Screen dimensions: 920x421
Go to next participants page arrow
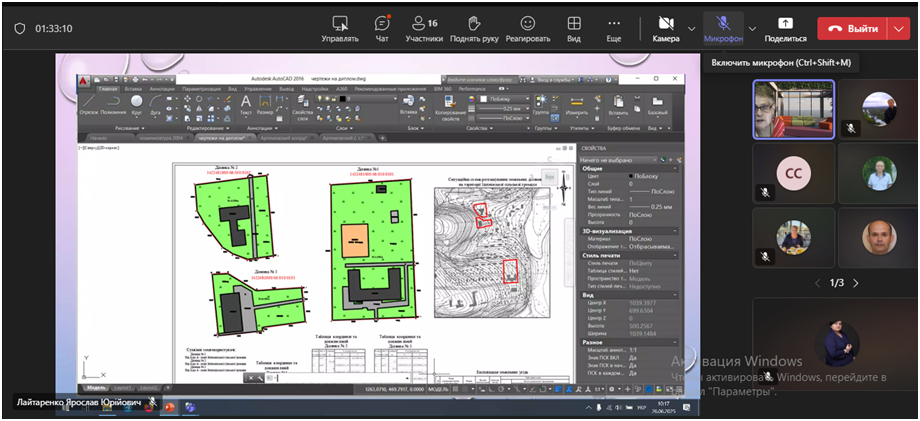(x=856, y=283)
